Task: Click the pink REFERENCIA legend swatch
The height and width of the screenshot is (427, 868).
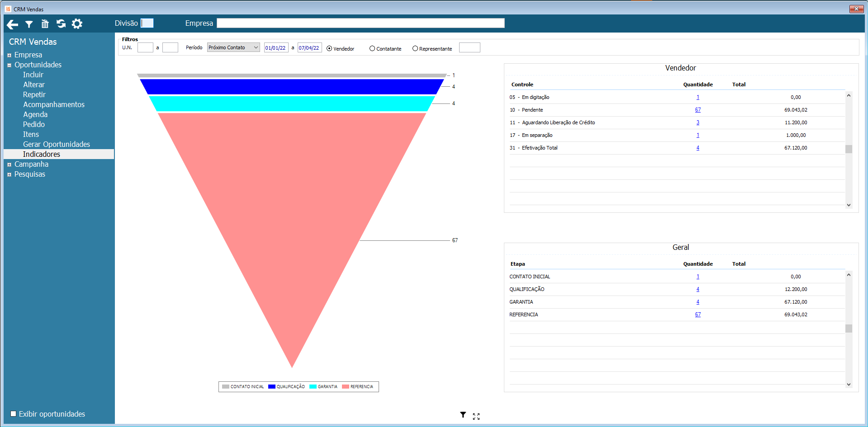Action: coord(346,387)
